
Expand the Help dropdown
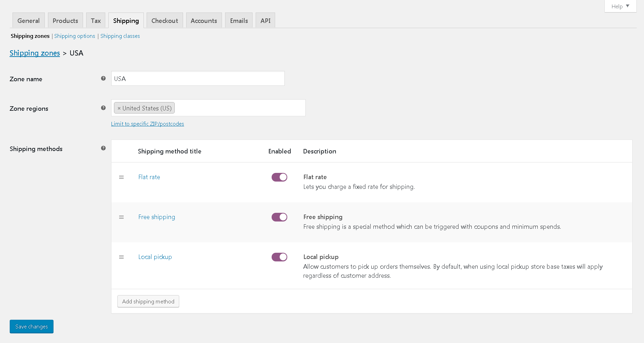point(620,6)
